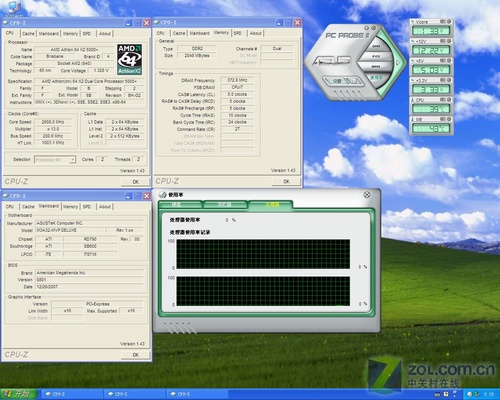
Task: Open Mainboard tab in CPU-Z processor window
Action: pyautogui.click(x=49, y=33)
